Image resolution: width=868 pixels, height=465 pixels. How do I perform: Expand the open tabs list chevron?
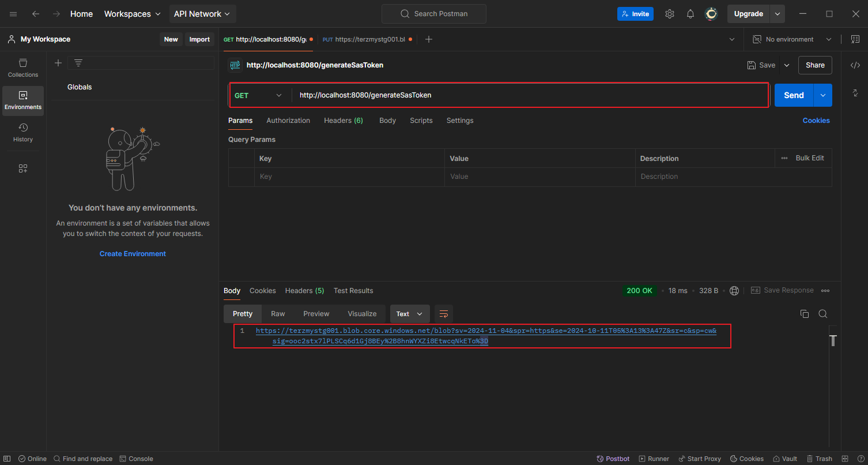pos(732,39)
